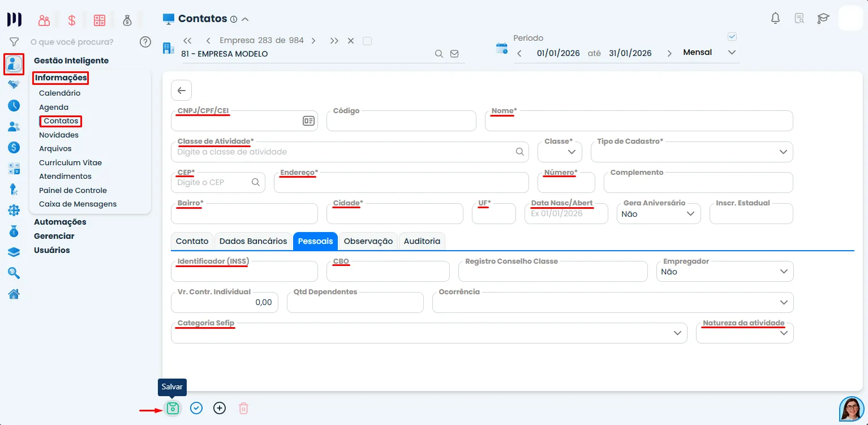Screen dimensions: 868x425
Task: Switch to the Dados Bancários tab
Action: tap(253, 241)
